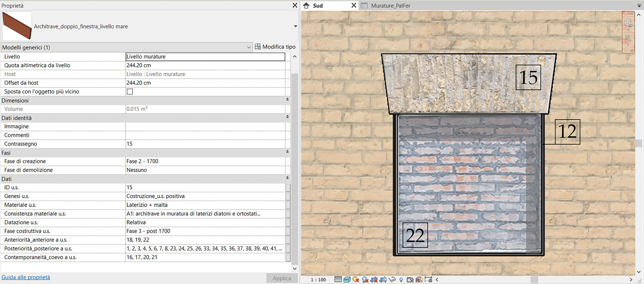Open the Modelli generici (1) filter dropdown
This screenshot has width=644, height=284.
click(x=249, y=47)
